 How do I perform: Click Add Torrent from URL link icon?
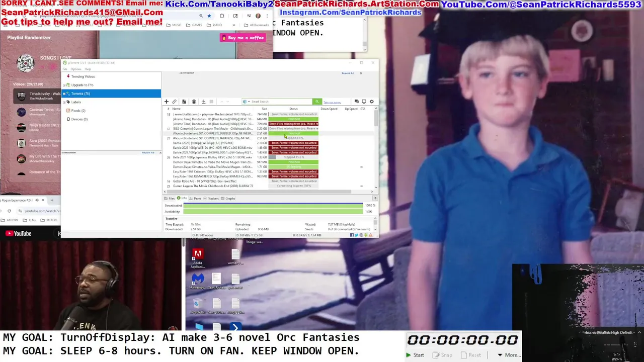pyautogui.click(x=174, y=102)
